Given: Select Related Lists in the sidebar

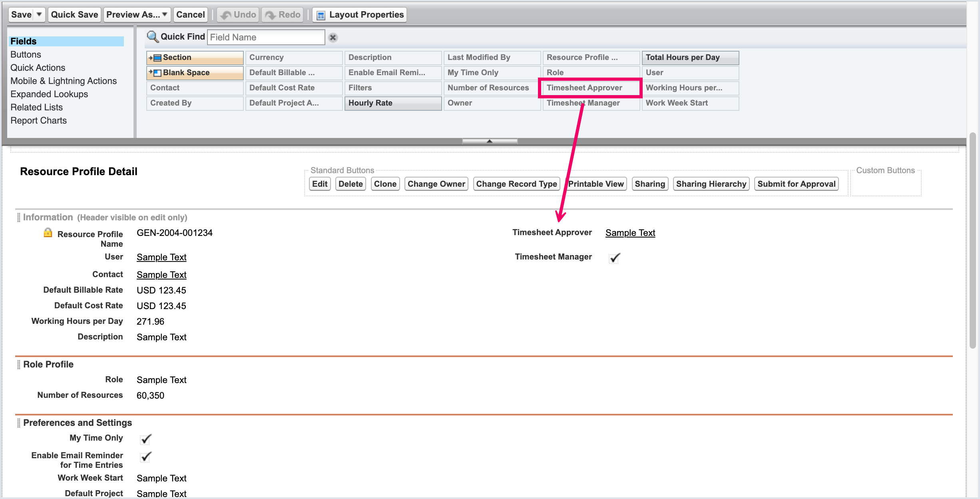Looking at the screenshot, I should 36,107.
